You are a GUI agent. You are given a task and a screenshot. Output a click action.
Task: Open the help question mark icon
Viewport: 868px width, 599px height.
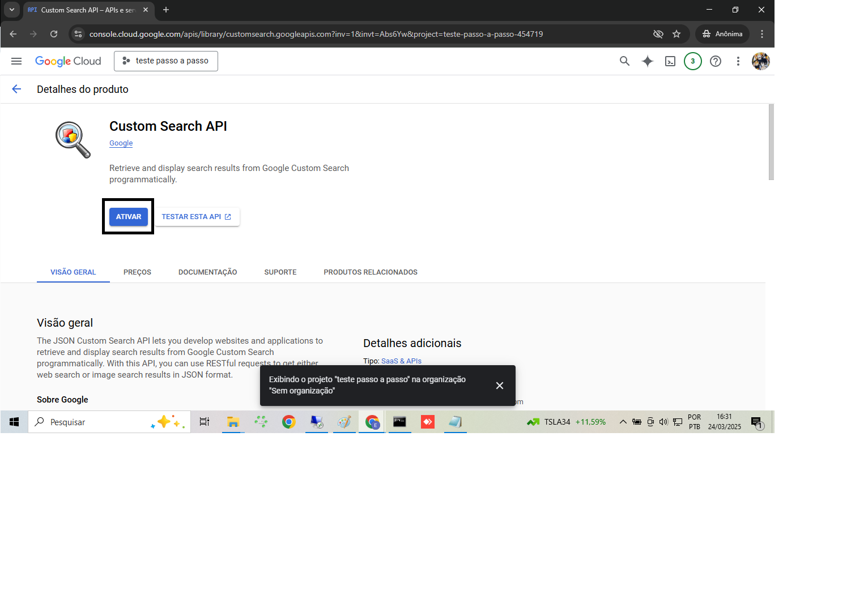[716, 61]
